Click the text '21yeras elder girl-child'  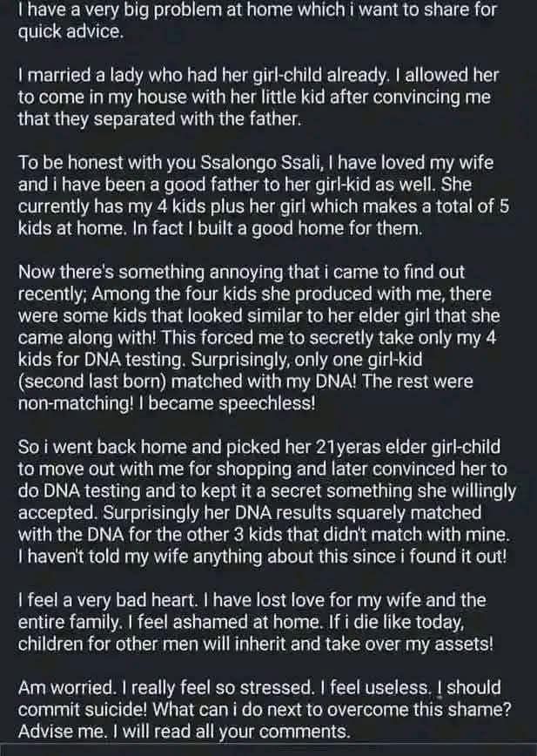pos(407,447)
